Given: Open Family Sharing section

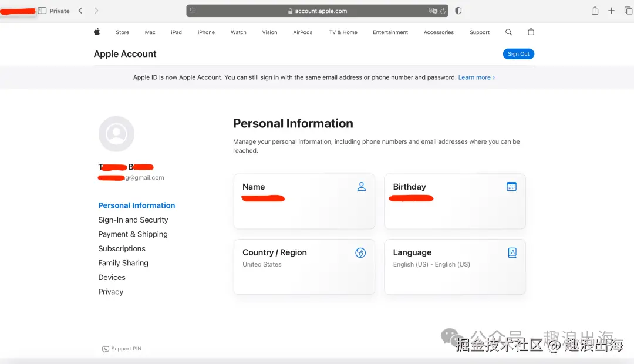Looking at the screenshot, I should (x=123, y=263).
